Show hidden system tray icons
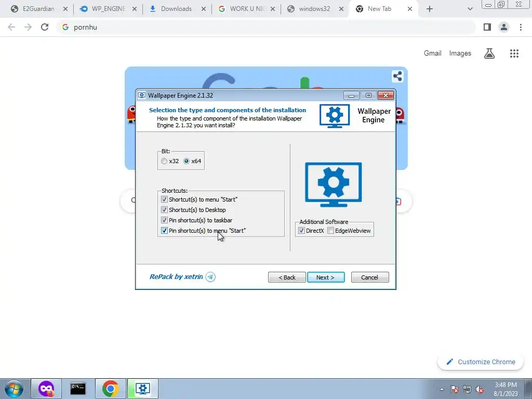Image resolution: width=532 pixels, height=399 pixels. coord(442,390)
